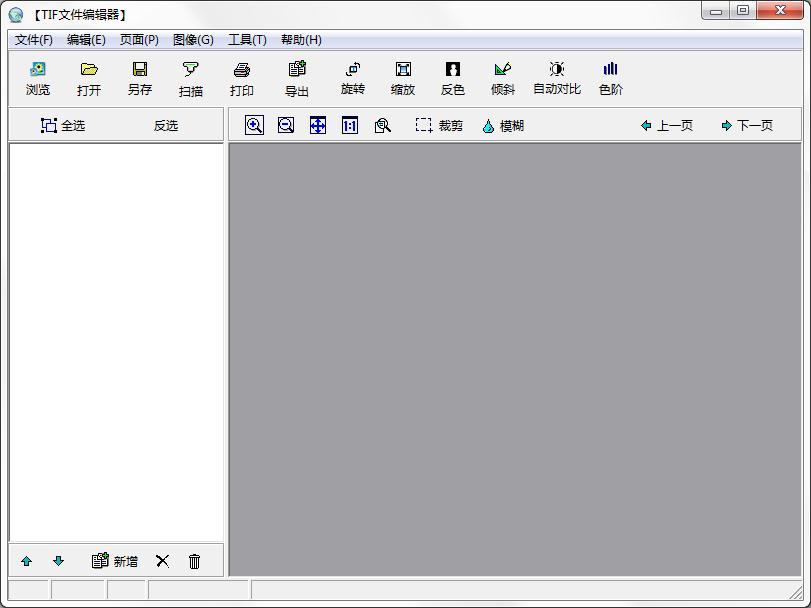Click the empty page list panel

pos(116,340)
